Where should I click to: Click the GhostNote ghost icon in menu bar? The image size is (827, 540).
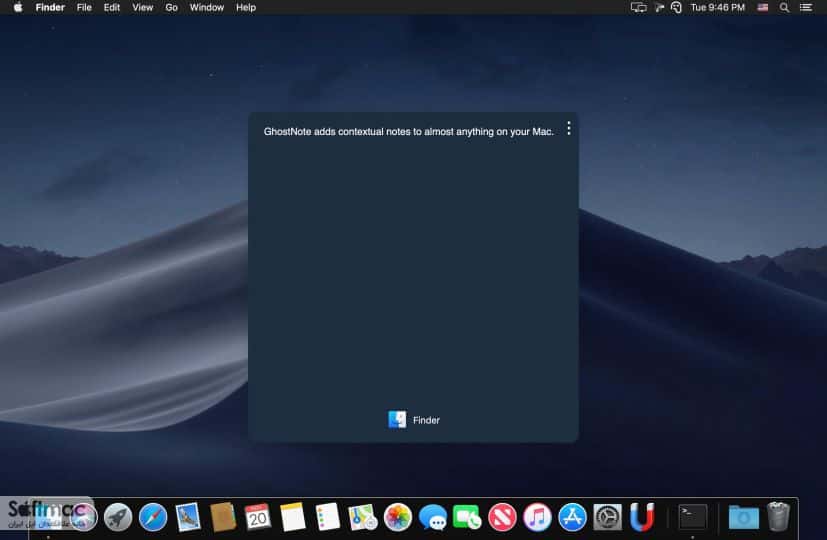[676, 7]
